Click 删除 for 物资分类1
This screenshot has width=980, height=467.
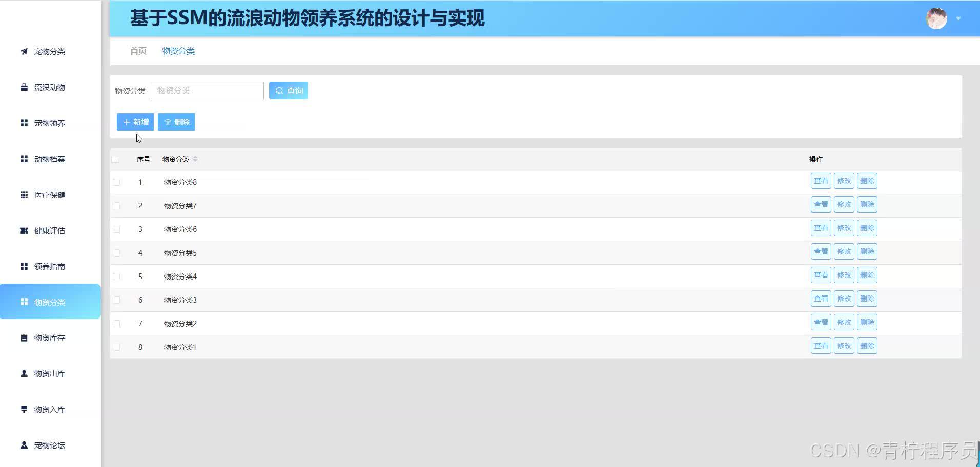pyautogui.click(x=867, y=346)
